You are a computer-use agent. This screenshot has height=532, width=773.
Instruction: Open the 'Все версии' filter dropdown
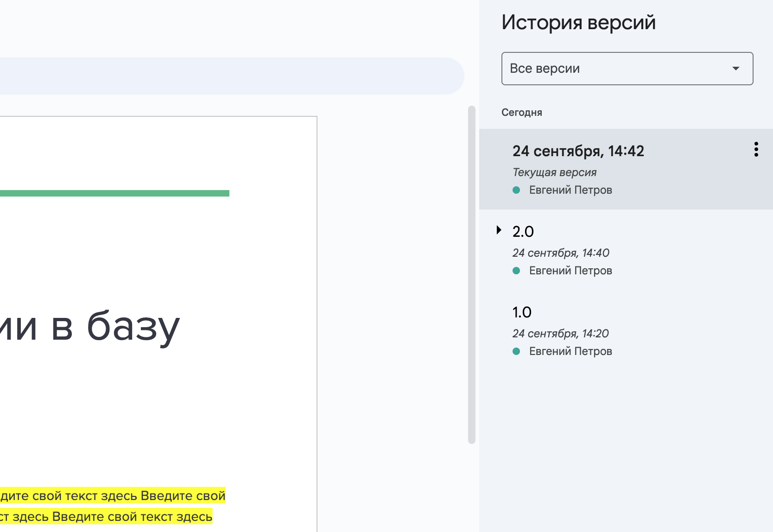(x=627, y=69)
